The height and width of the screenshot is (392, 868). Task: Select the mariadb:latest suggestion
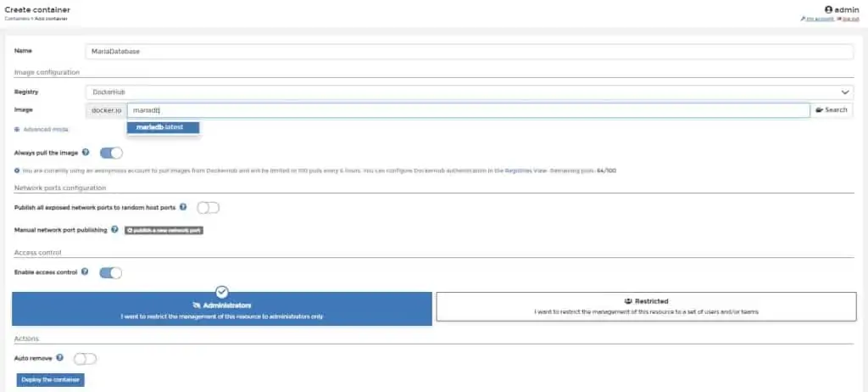point(162,127)
